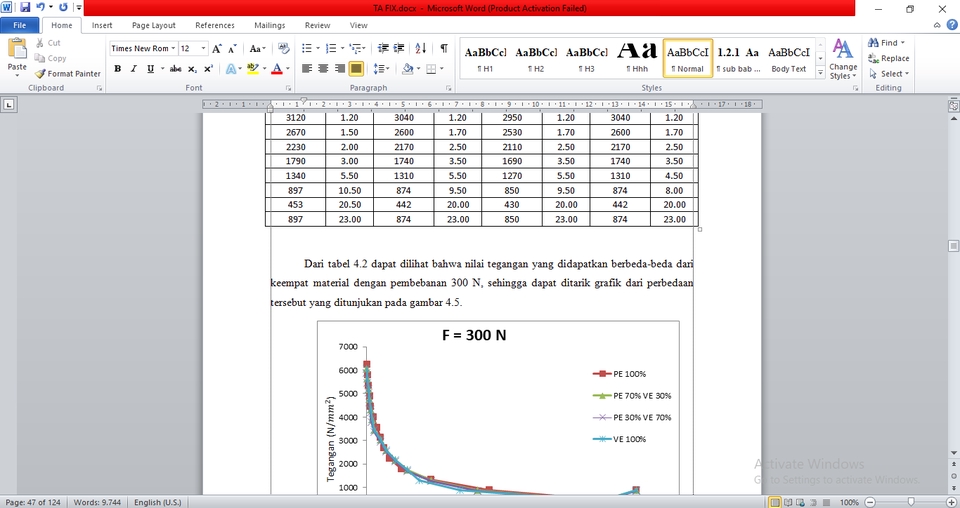Screen dimensions: 960x508
Task: Switch to Page Layout tab
Action: (154, 25)
